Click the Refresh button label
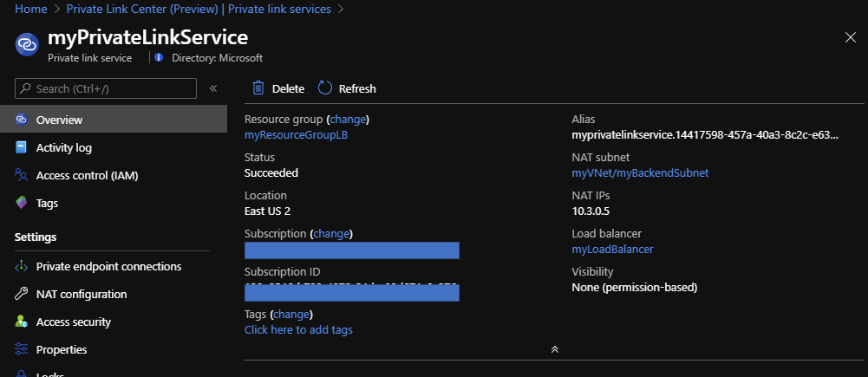The height and width of the screenshot is (377, 868). (357, 88)
